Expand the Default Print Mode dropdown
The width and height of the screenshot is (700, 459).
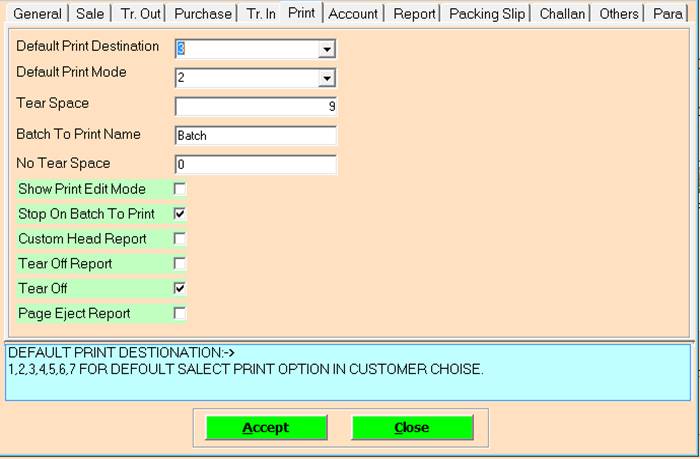(x=326, y=78)
